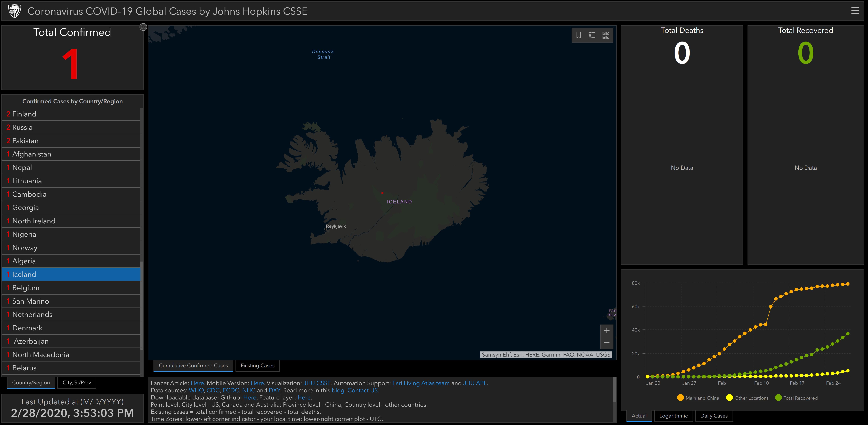Click the Johns Hopkins shield logo
868x425 pixels.
pyautogui.click(x=14, y=11)
